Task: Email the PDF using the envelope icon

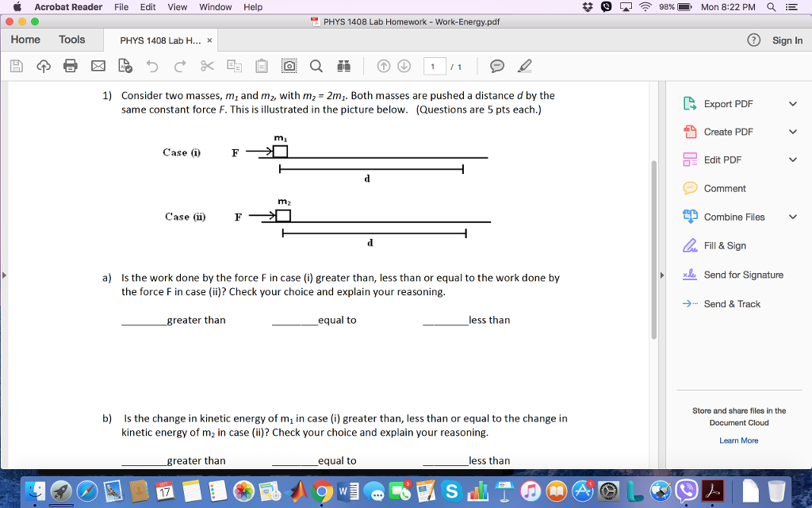Action: (x=98, y=66)
